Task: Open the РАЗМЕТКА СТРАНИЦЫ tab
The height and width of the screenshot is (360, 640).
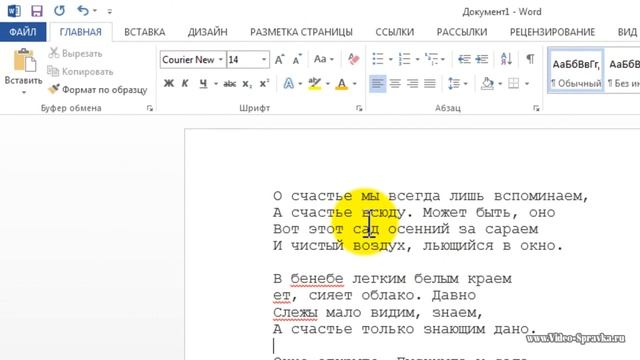Action: 301,32
